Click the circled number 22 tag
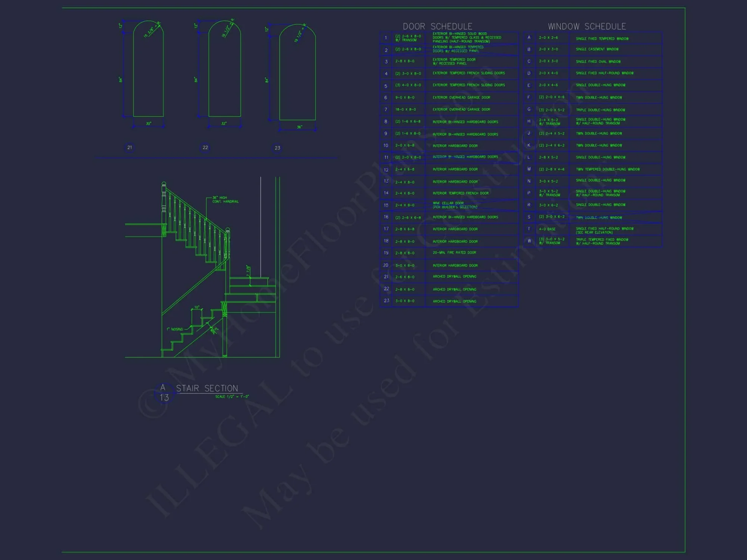This screenshot has width=747, height=560. (205, 147)
